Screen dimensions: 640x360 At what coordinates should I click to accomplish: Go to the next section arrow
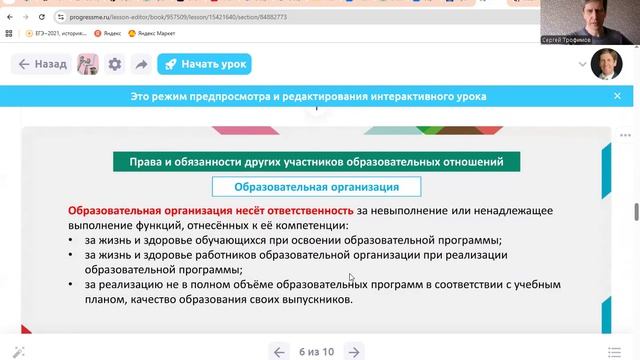(x=354, y=352)
